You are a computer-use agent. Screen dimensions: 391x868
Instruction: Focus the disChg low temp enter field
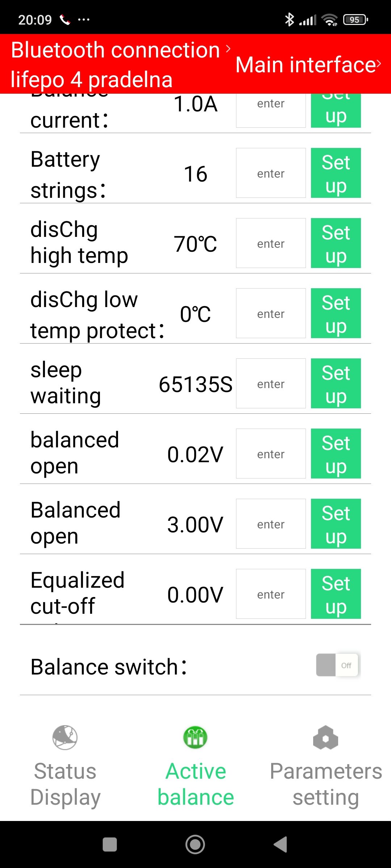[x=271, y=314]
